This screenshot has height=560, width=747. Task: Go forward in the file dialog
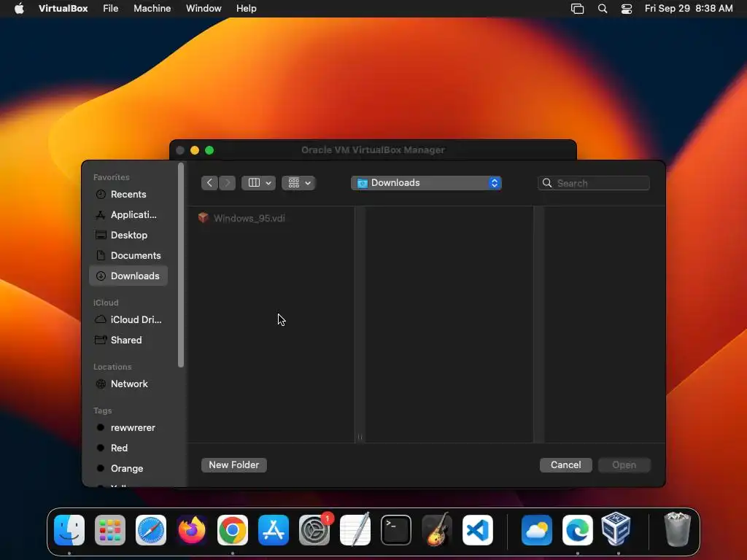click(228, 183)
